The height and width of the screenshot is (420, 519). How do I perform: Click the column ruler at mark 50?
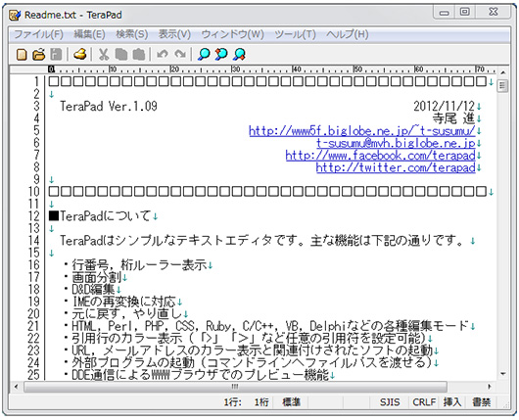click(x=357, y=70)
